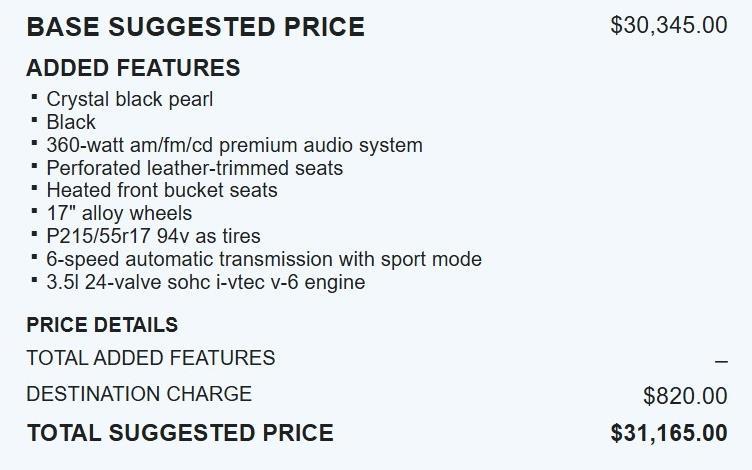The width and height of the screenshot is (752, 470).
Task: Select the Heated front bucket seats item
Action: (x=162, y=190)
